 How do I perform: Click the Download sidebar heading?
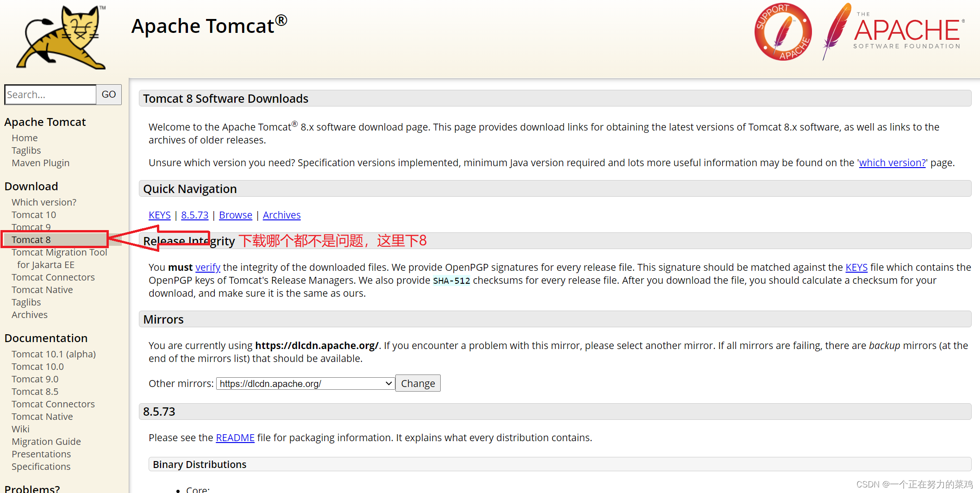click(x=31, y=187)
